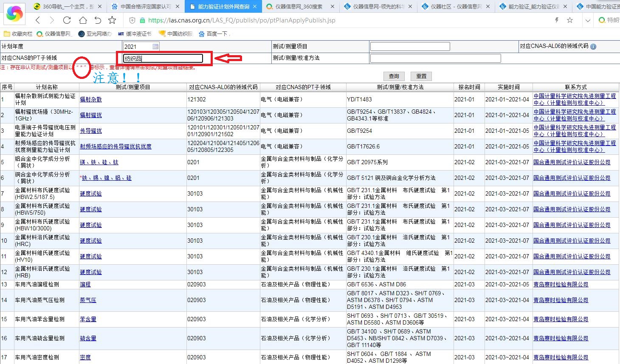The height and width of the screenshot is (364, 620).
Task: Open the 蒸气压 test item link
Action: (88, 300)
